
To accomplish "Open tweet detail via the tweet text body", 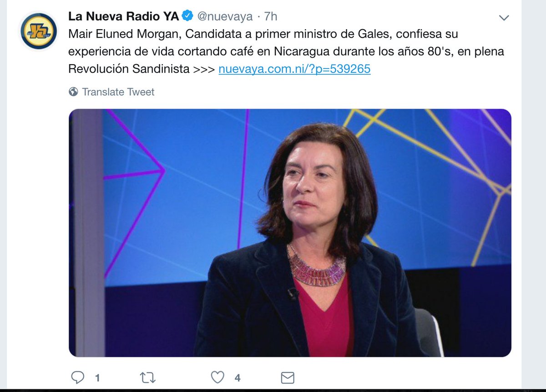I will pos(286,51).
